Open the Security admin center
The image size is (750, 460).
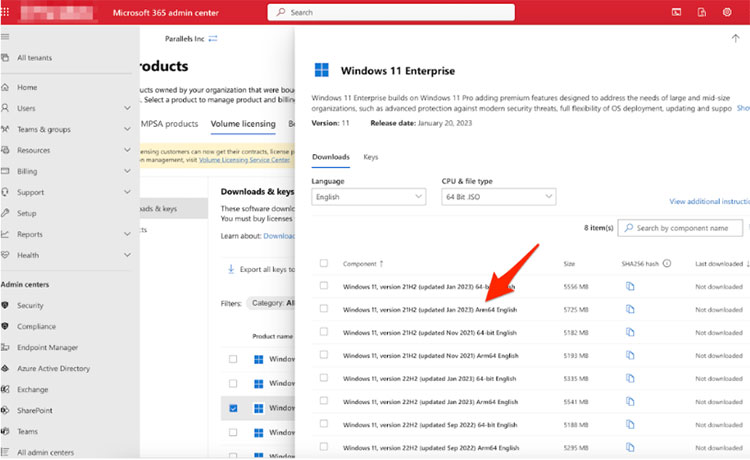30,305
